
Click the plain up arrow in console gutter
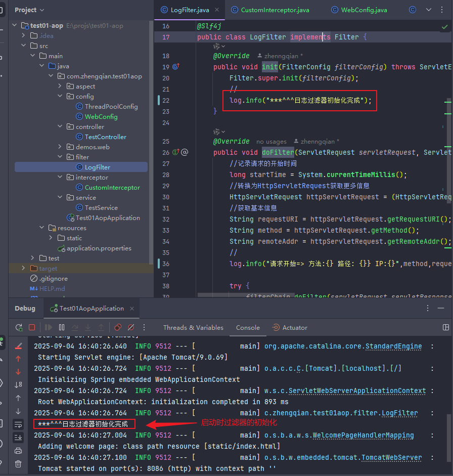pyautogui.click(x=18, y=398)
